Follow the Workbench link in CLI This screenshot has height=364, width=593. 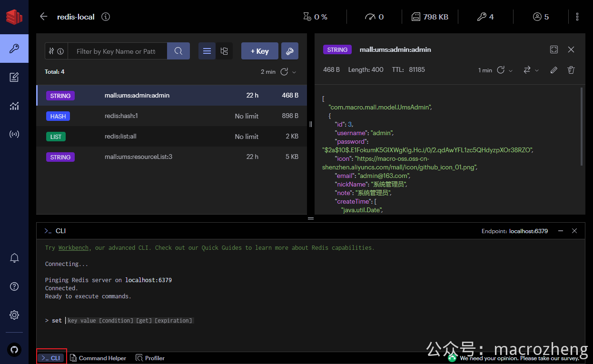(73, 247)
